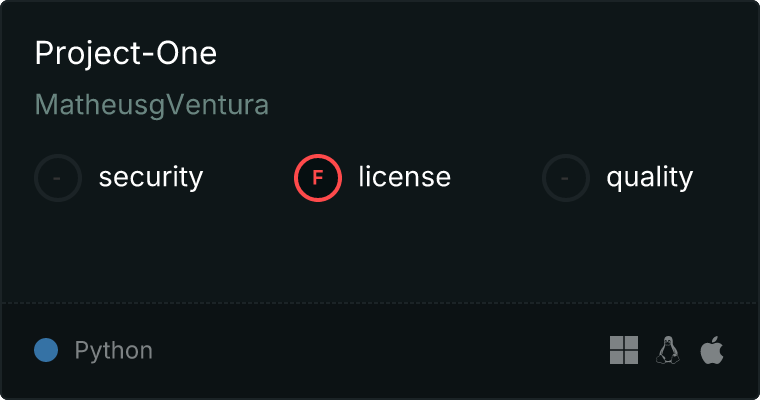
Task: Click the dashed divider line above footer
Action: [x=380, y=303]
